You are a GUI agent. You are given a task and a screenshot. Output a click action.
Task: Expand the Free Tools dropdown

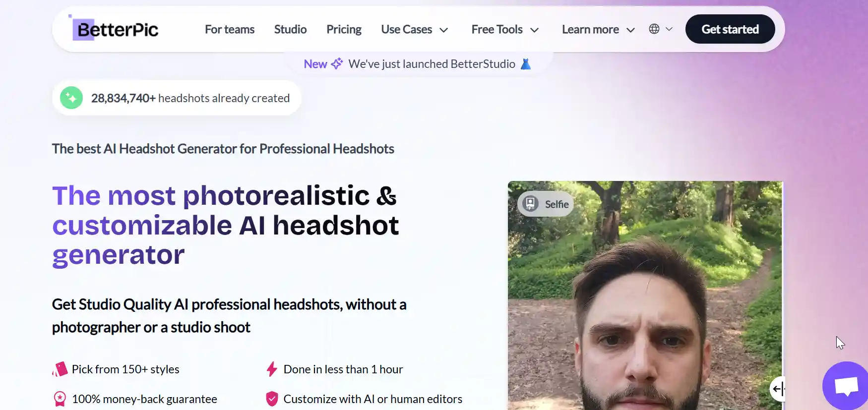(x=505, y=29)
